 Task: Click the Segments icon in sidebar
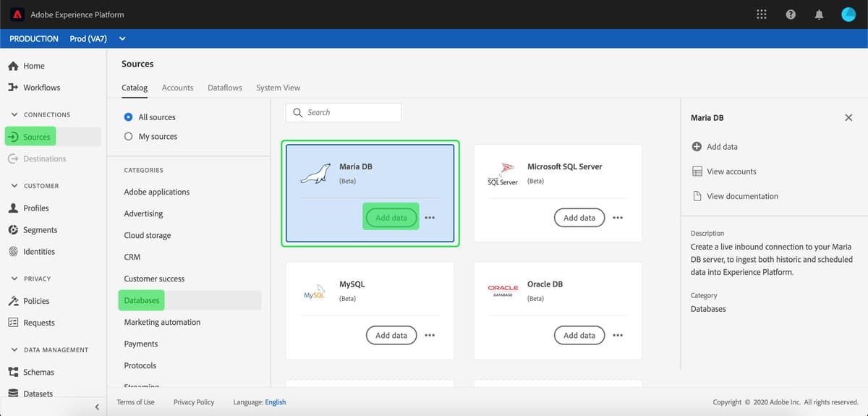[13, 229]
